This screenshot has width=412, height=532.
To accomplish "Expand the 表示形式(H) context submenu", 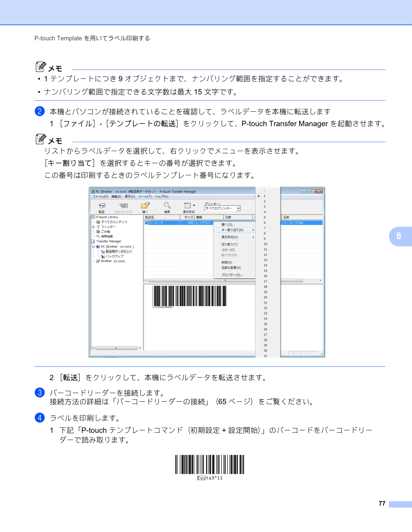I will coord(234,237).
